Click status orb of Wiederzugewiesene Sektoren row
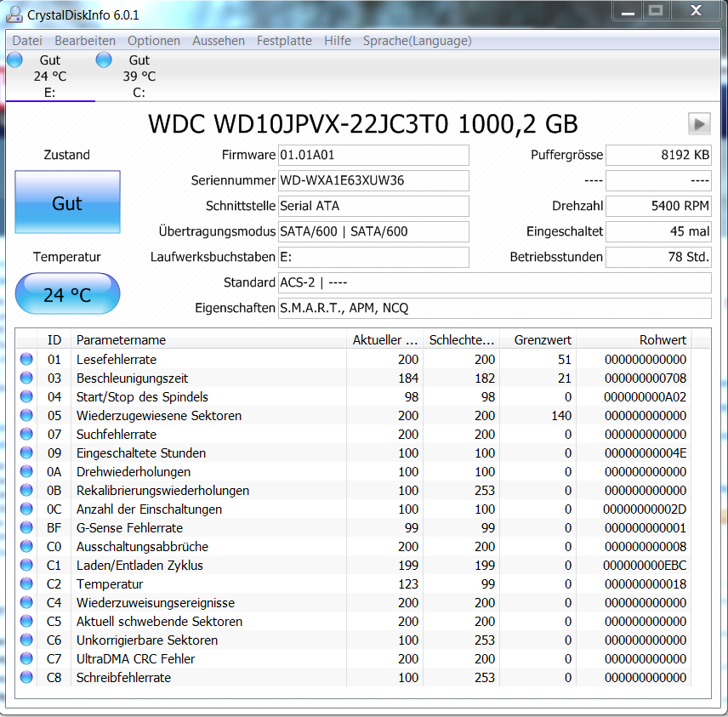This screenshot has width=728, height=717. pyautogui.click(x=26, y=415)
